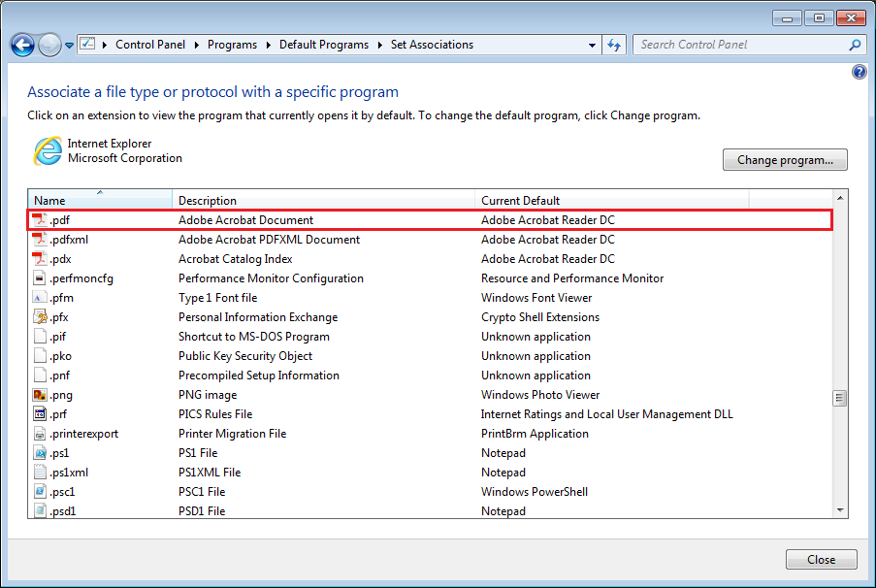This screenshot has height=588, width=876.
Task: Click the Refresh button beside address bar
Action: click(614, 45)
